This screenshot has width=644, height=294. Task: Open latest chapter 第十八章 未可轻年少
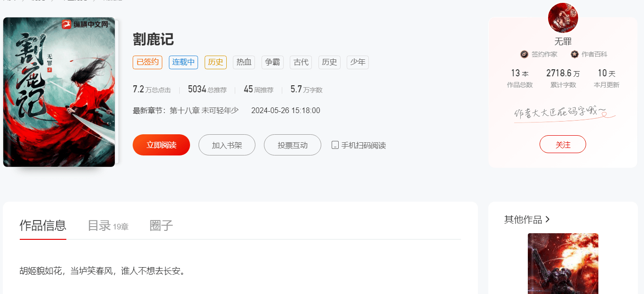(204, 111)
